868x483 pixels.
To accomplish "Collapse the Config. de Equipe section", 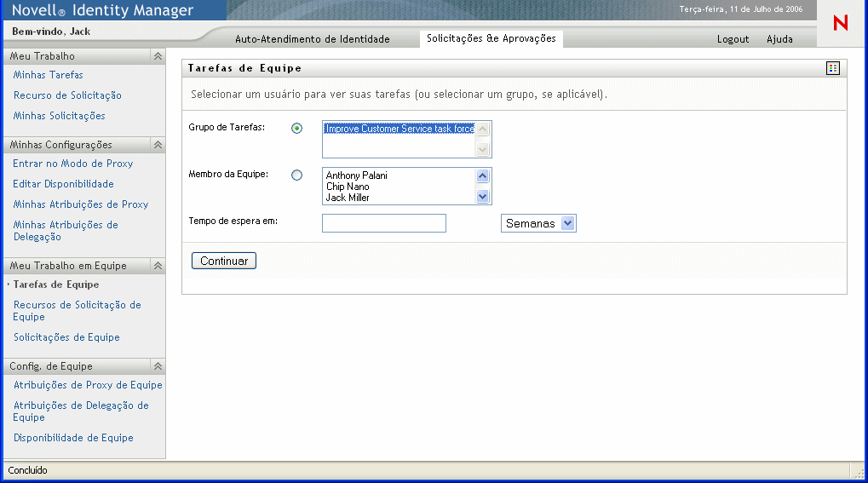I will click(x=158, y=366).
